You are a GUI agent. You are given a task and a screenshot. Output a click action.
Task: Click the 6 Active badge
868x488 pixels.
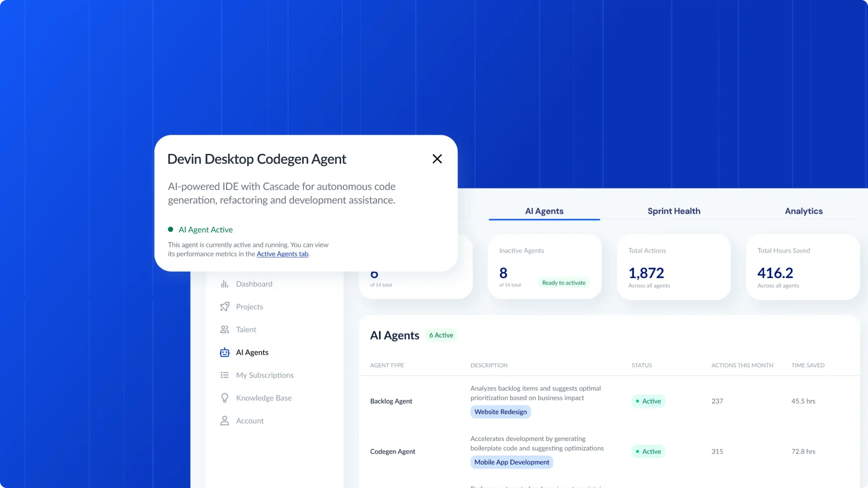click(x=441, y=335)
